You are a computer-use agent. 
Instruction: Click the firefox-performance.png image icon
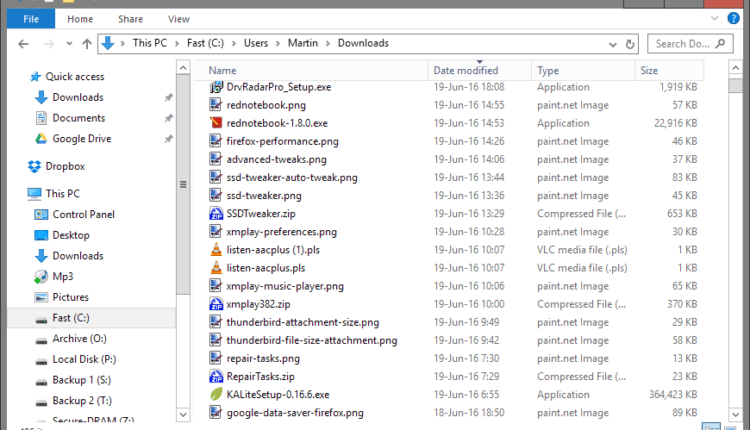216,141
